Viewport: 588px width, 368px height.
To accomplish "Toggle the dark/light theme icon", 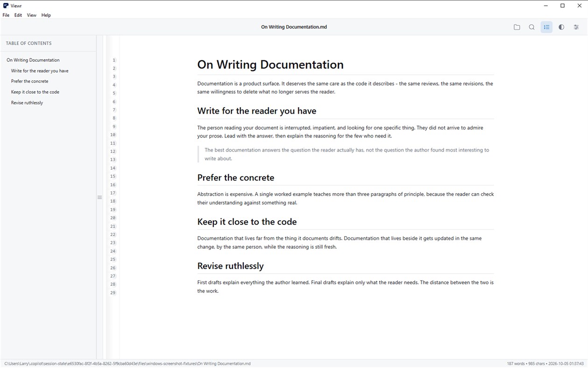I will [x=561, y=27].
